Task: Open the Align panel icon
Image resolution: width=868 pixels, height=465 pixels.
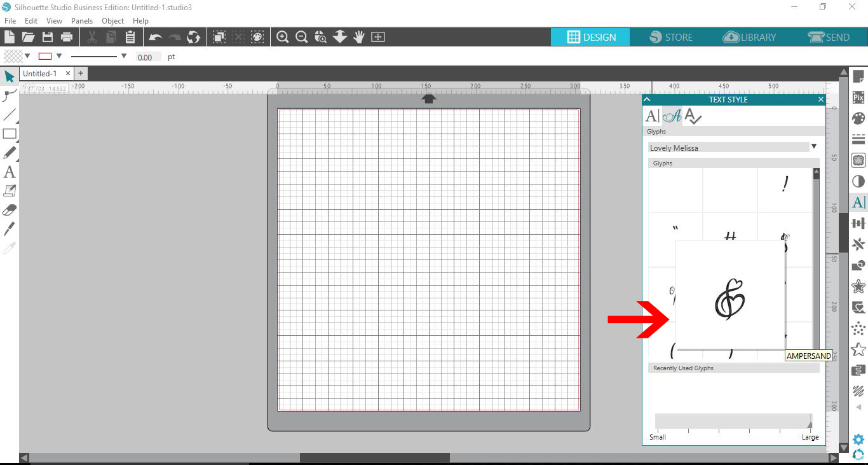Action: (858, 223)
